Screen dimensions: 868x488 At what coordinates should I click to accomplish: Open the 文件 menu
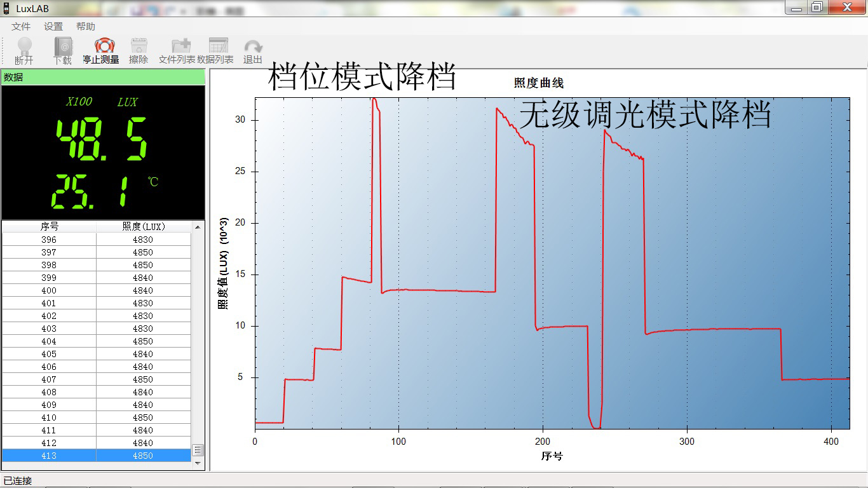21,26
